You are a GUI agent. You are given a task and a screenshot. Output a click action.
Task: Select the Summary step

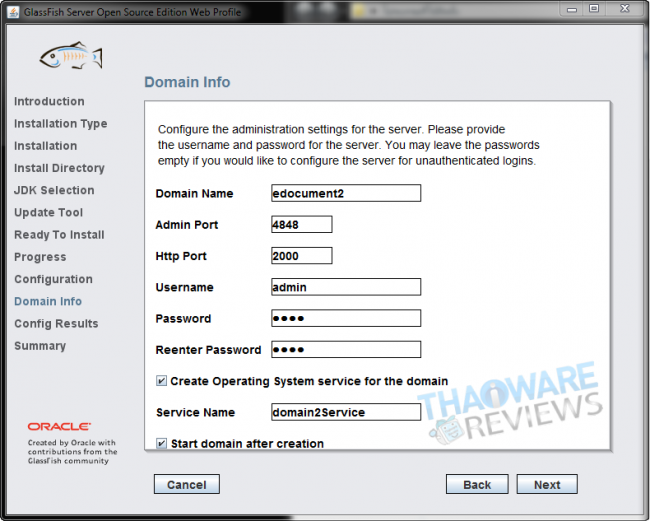tap(40, 346)
